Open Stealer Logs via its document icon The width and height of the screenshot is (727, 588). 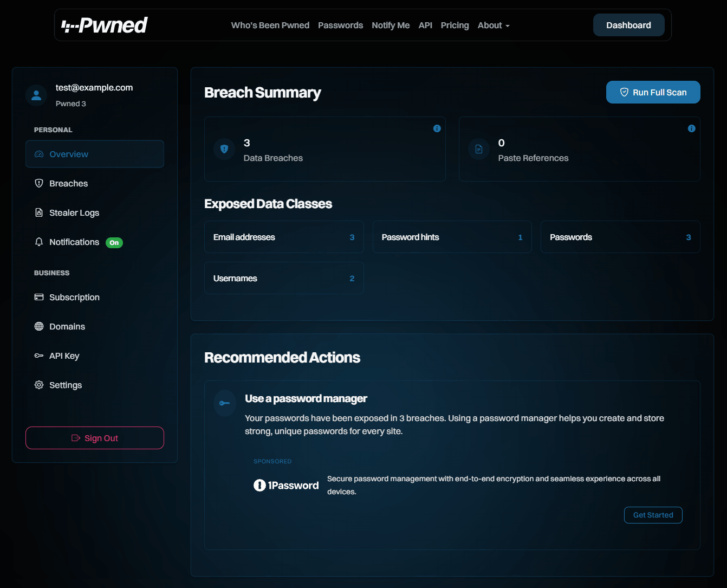tap(38, 212)
